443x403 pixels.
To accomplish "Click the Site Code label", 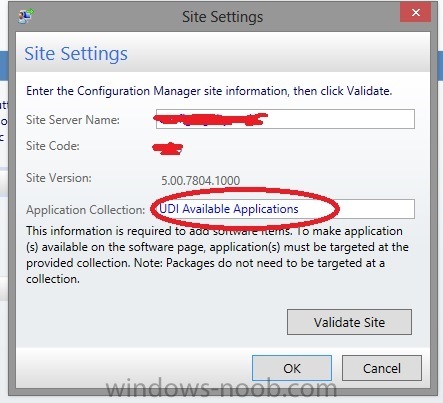I will (53, 146).
